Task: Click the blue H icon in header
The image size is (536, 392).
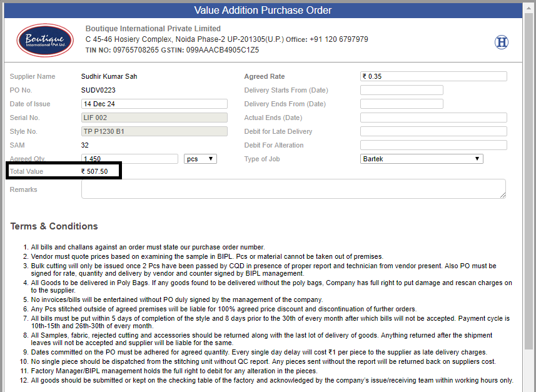Action: [x=502, y=43]
